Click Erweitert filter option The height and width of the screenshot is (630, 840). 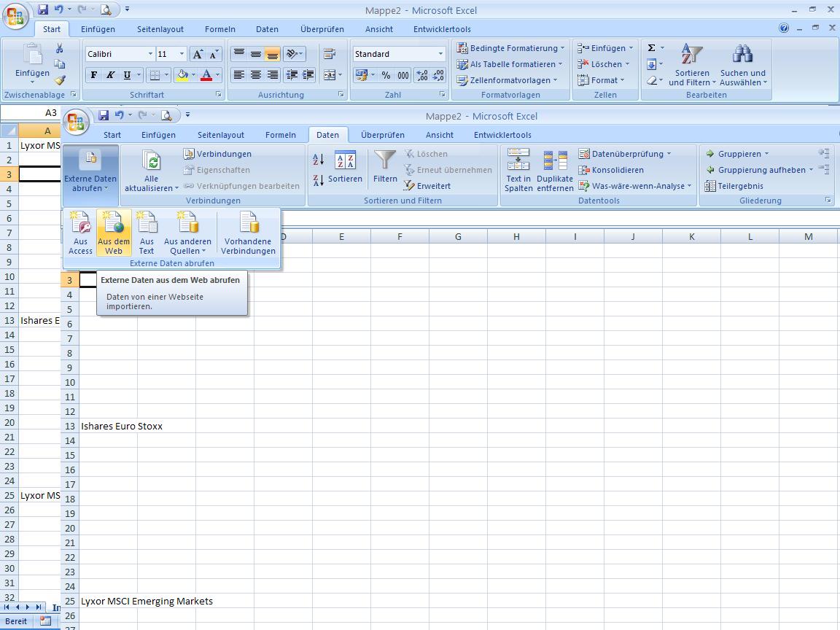point(427,186)
